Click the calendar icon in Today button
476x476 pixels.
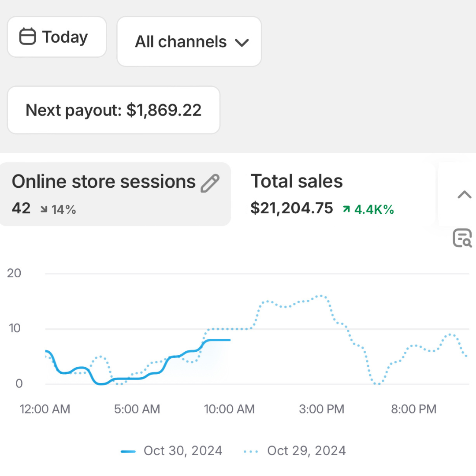(27, 37)
